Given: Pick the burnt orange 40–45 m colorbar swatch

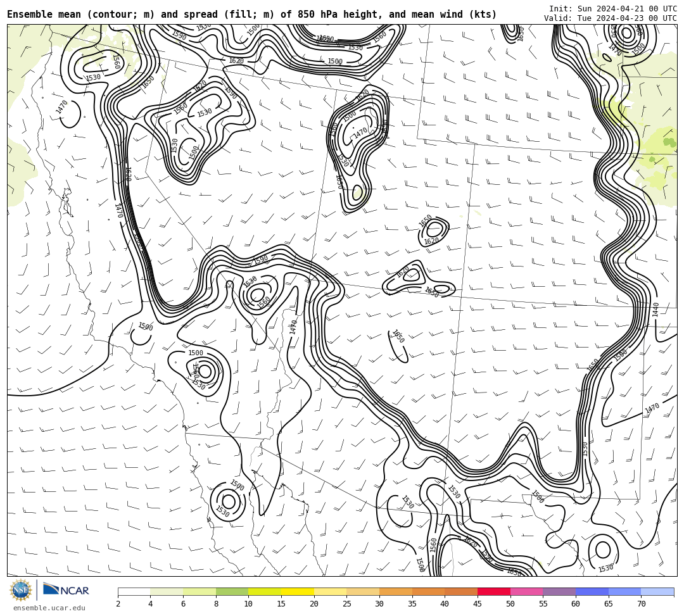Looking at the screenshot, I should click(461, 591).
